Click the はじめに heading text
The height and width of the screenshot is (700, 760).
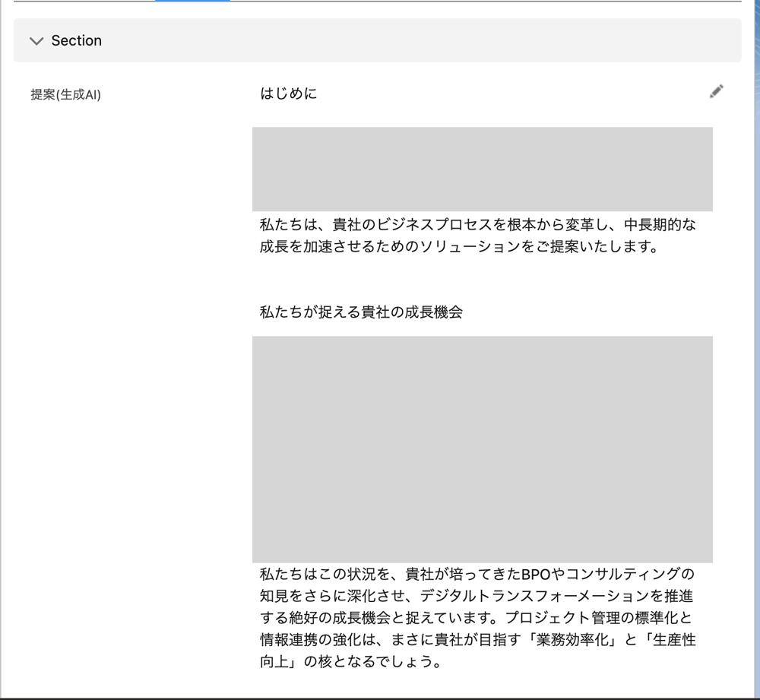click(x=288, y=93)
